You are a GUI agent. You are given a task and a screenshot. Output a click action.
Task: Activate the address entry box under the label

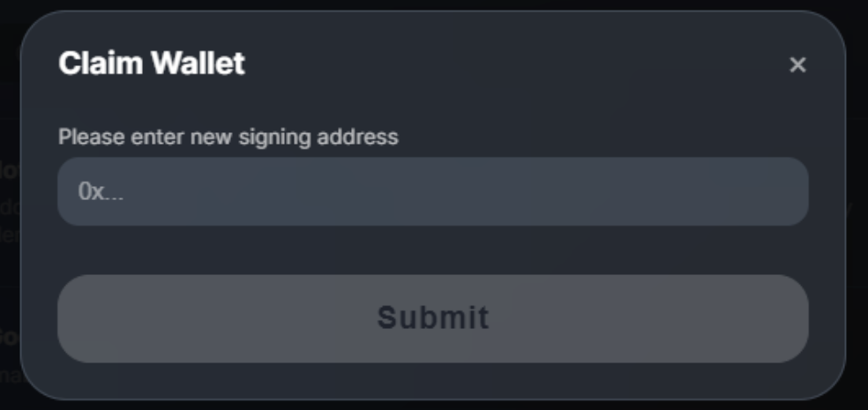point(432,191)
